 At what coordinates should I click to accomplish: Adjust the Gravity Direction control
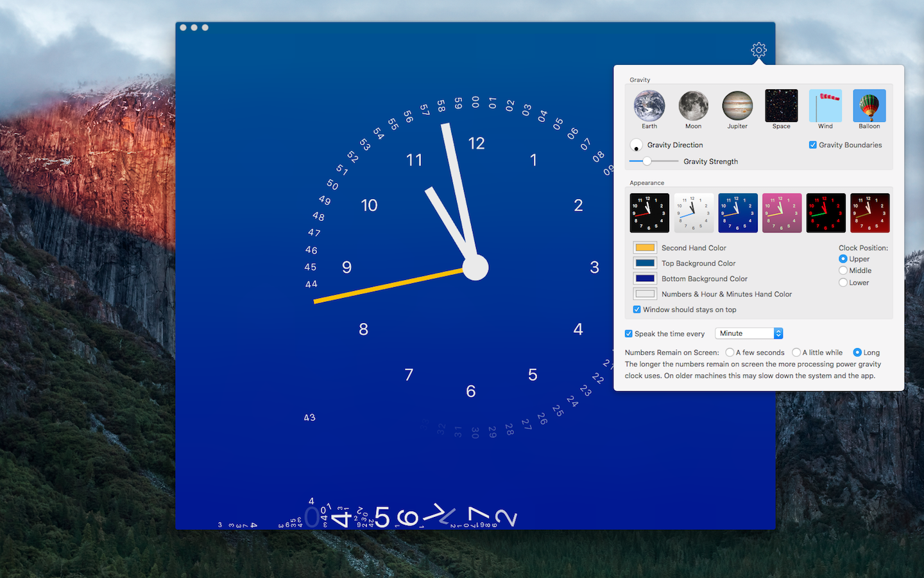point(636,144)
